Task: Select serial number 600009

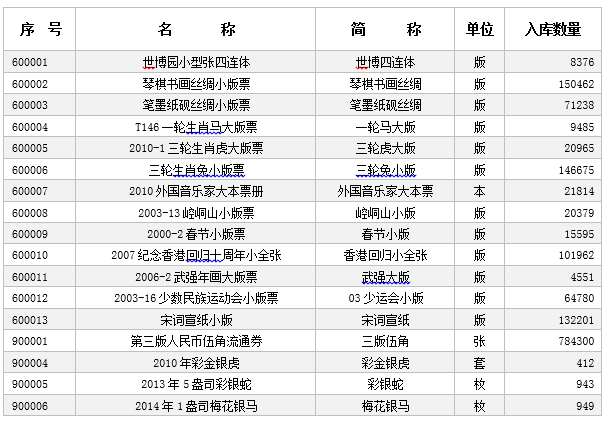Action: tap(30, 234)
